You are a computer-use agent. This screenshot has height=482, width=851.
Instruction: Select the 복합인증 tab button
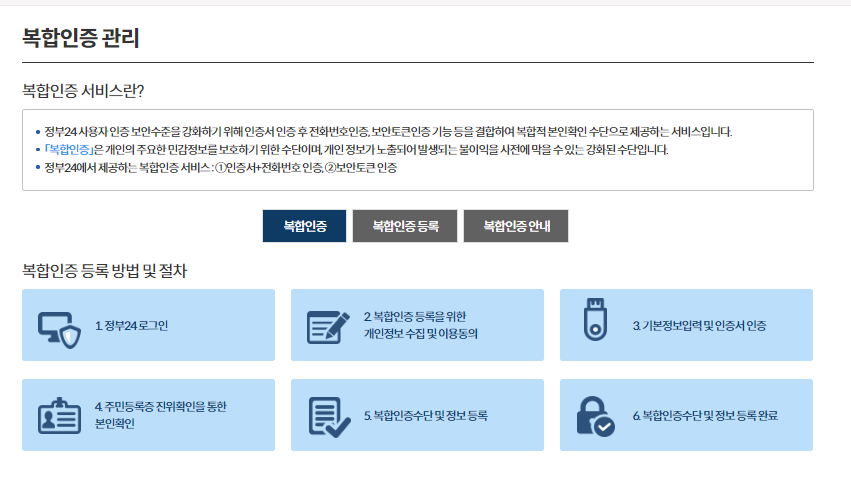click(x=304, y=226)
